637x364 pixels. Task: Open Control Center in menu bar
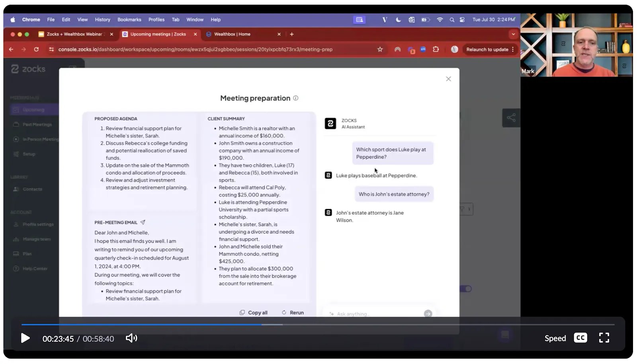point(462,19)
